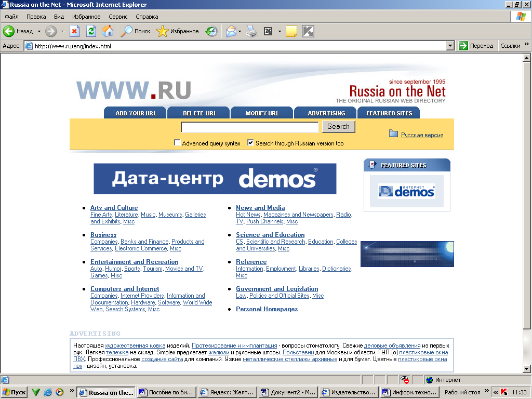Click the Search button
532x399 pixels.
coord(338,127)
